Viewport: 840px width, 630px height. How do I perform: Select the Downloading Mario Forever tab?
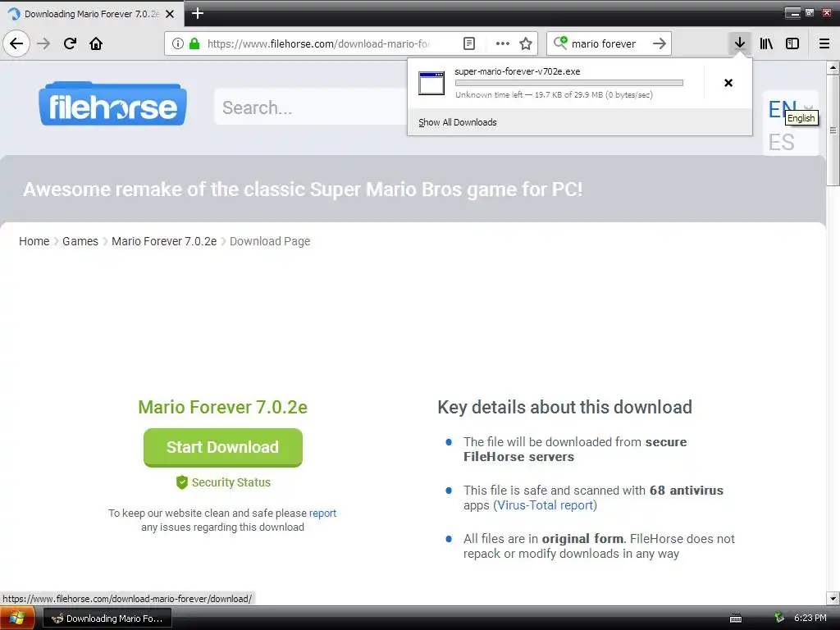92,14
